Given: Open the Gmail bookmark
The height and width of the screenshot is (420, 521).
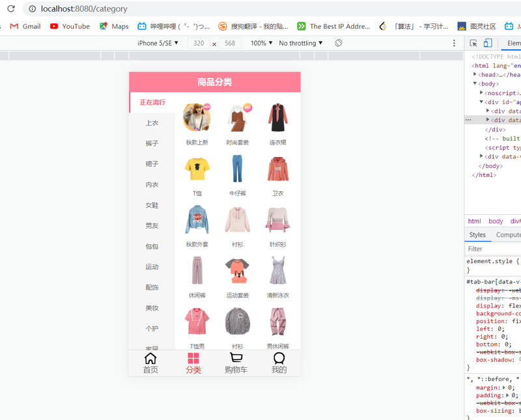Looking at the screenshot, I should pos(25,26).
